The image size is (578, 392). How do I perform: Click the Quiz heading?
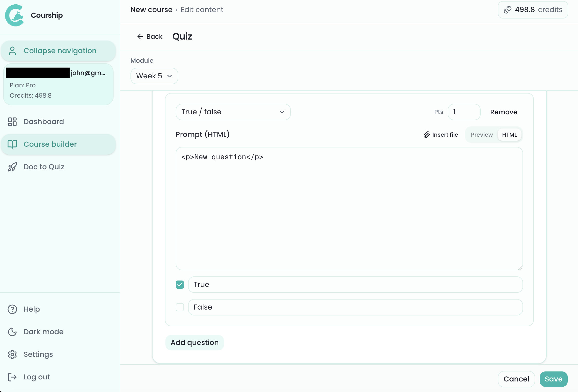(x=182, y=36)
